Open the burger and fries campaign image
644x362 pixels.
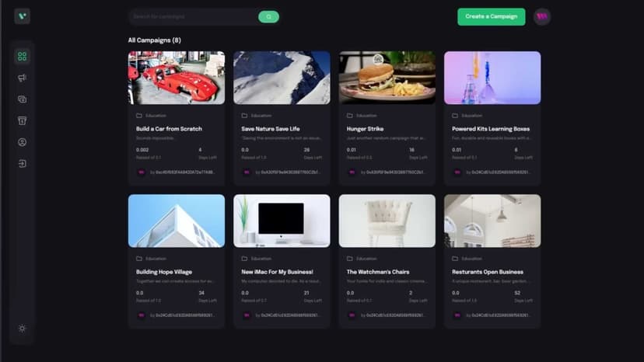pos(387,78)
